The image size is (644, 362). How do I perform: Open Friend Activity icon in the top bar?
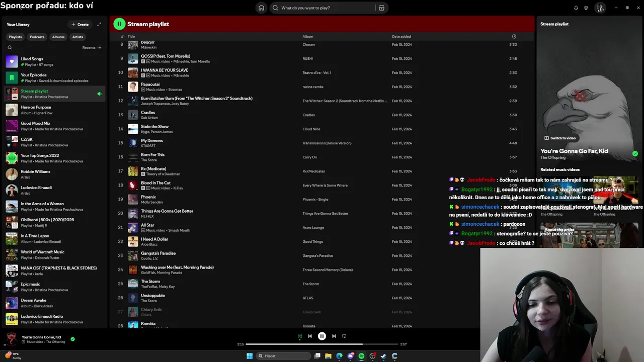click(586, 8)
